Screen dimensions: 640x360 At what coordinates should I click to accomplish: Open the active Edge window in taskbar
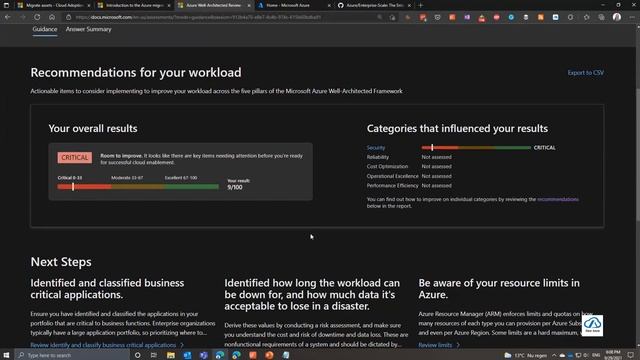pyautogui.click(x=220, y=355)
